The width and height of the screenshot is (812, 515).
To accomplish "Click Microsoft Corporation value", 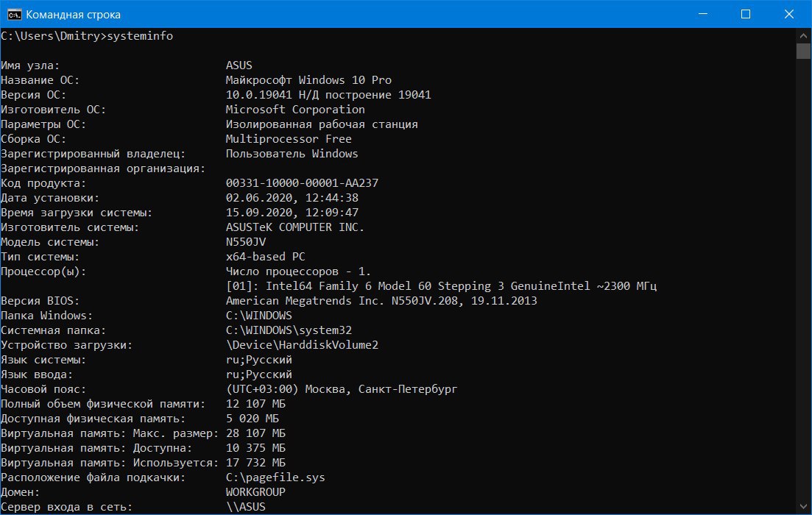I will point(295,109).
